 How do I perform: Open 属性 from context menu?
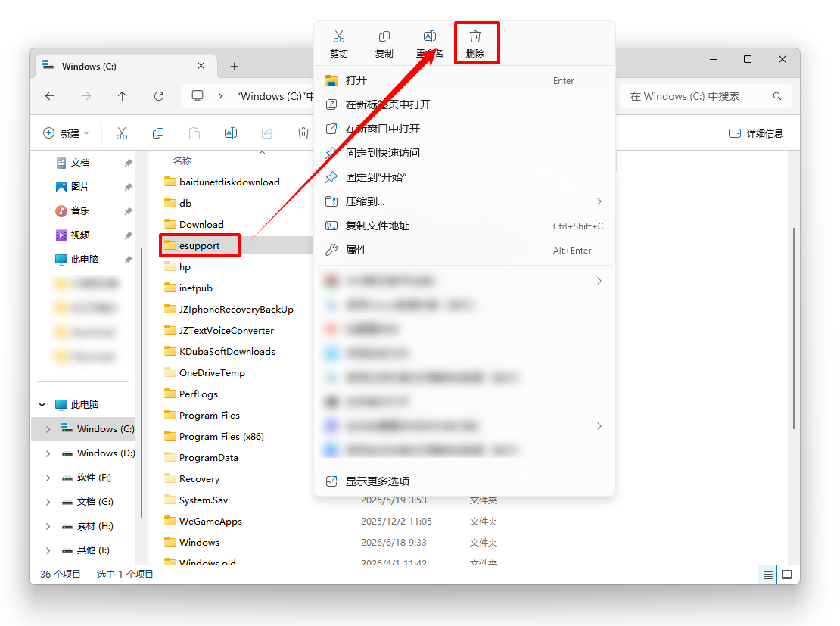tap(465, 250)
